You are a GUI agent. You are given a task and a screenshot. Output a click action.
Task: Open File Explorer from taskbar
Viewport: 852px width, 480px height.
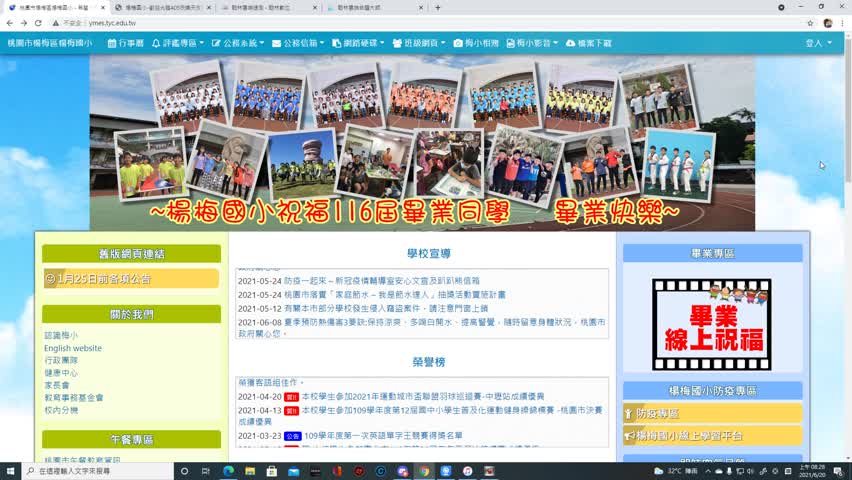point(250,471)
